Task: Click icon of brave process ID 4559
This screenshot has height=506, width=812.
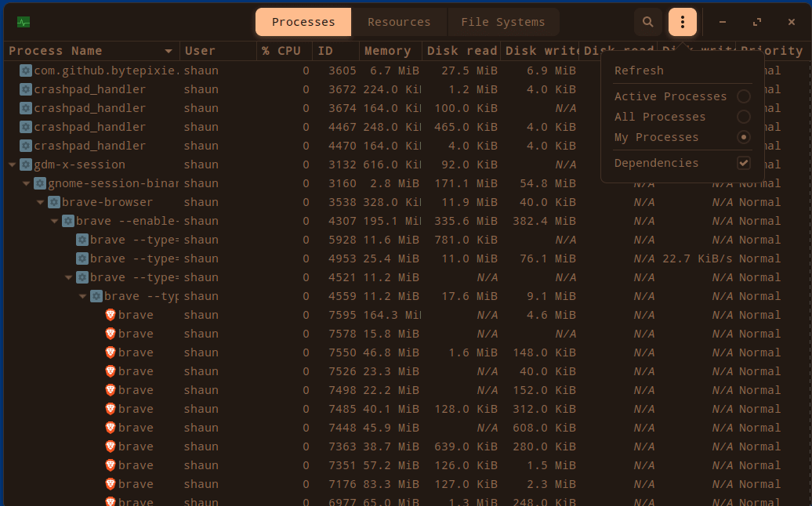Action: 96,296
